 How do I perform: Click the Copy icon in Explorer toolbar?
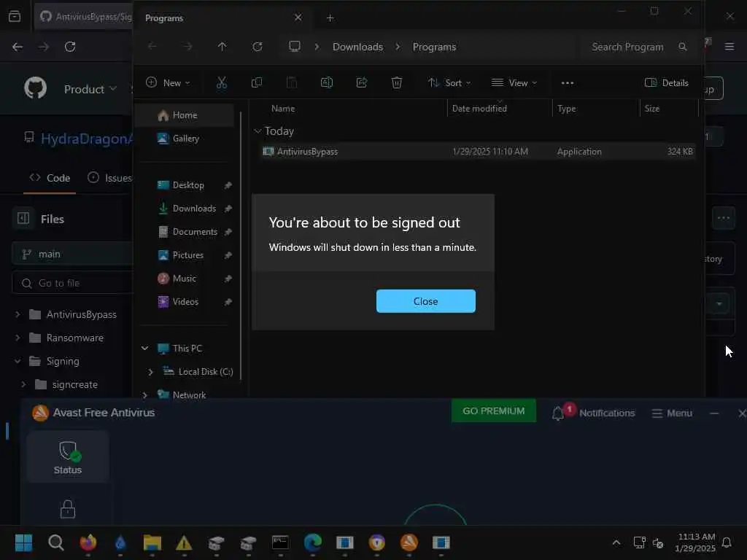tap(256, 83)
